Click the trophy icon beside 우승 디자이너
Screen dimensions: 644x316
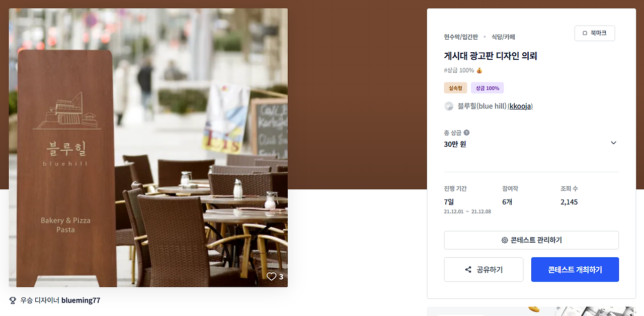coord(13,300)
